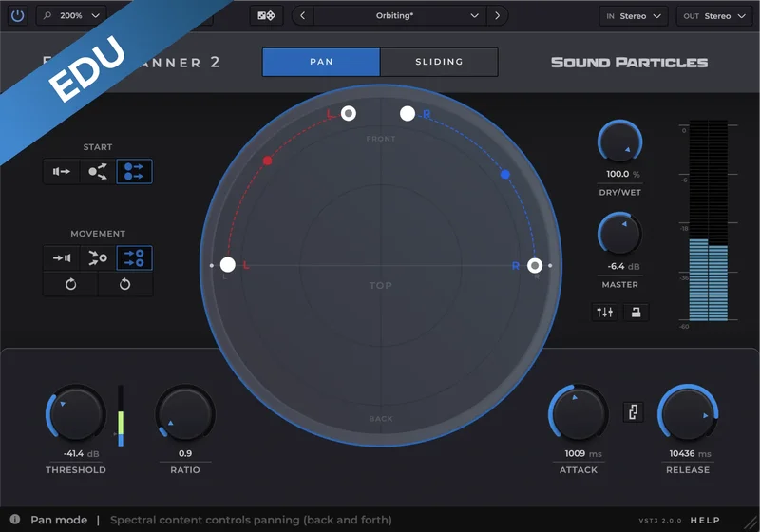Screen dimensions: 760x532
Task: Select first Start mode speaker-arrow icon
Action: point(62,172)
